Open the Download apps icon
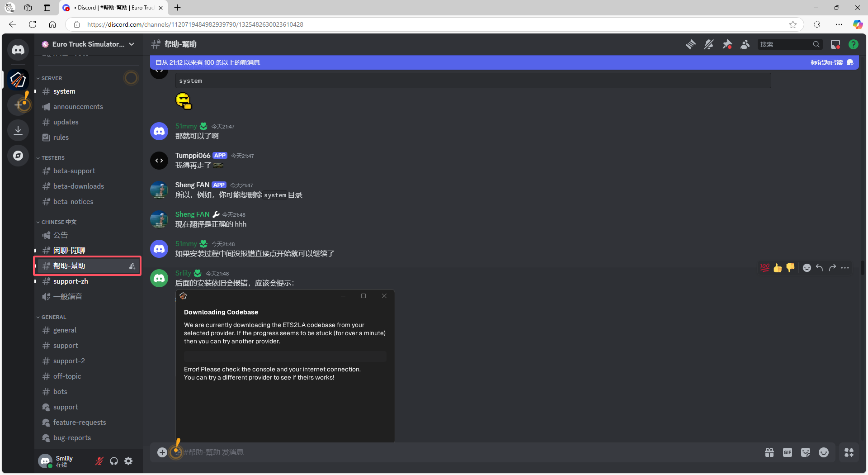The height and width of the screenshot is (475, 868). pos(18,130)
